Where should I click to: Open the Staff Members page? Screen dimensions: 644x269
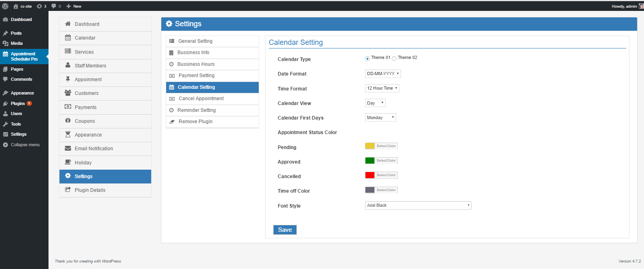click(90, 65)
